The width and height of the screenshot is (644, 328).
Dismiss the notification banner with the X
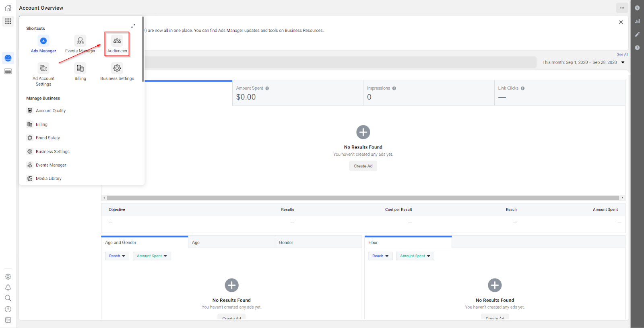(621, 22)
